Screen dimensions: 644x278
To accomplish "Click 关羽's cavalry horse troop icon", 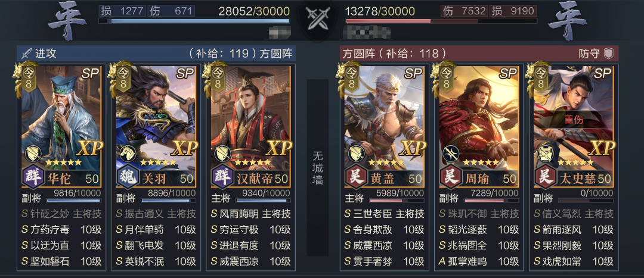I will tap(128, 154).
